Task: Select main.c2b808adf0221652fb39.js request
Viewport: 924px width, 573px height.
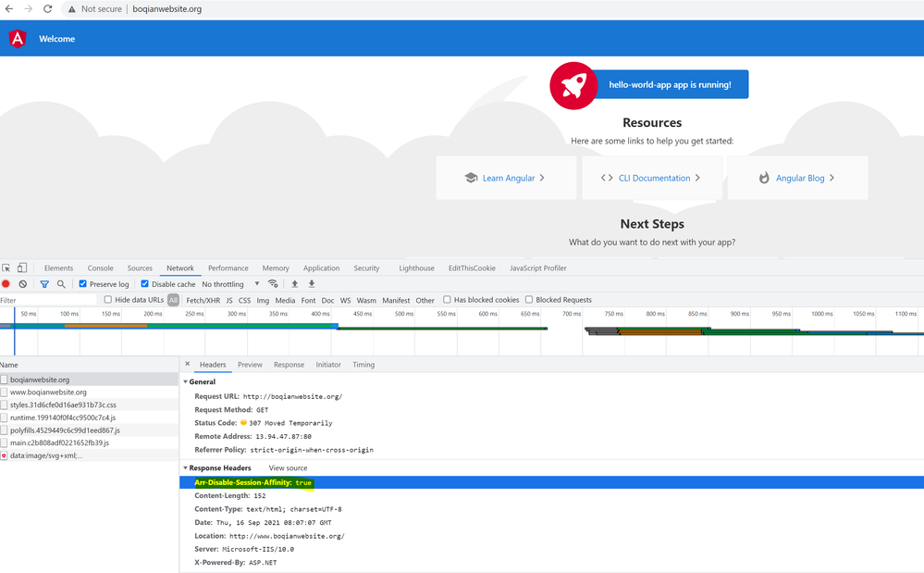Action: (89, 442)
